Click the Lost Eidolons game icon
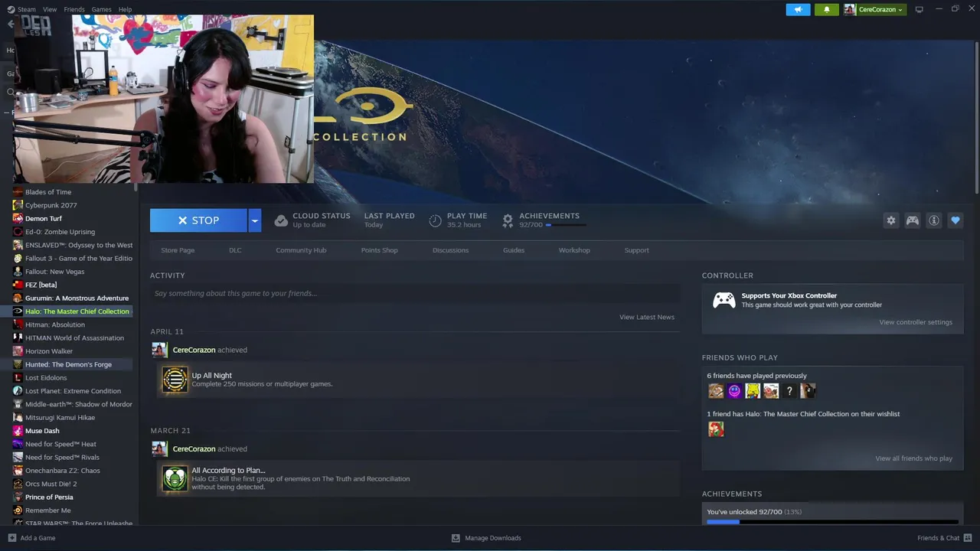This screenshot has width=980, height=551. (x=18, y=377)
